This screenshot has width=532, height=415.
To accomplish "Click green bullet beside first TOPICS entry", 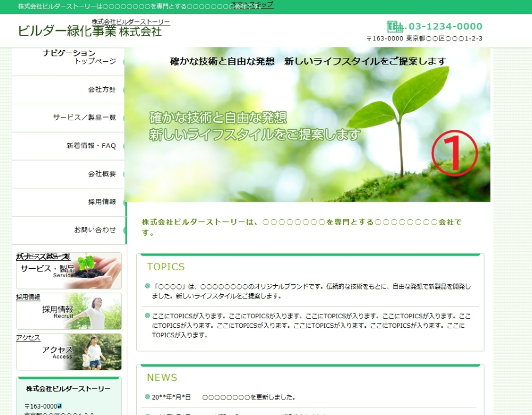I will coord(148,286).
